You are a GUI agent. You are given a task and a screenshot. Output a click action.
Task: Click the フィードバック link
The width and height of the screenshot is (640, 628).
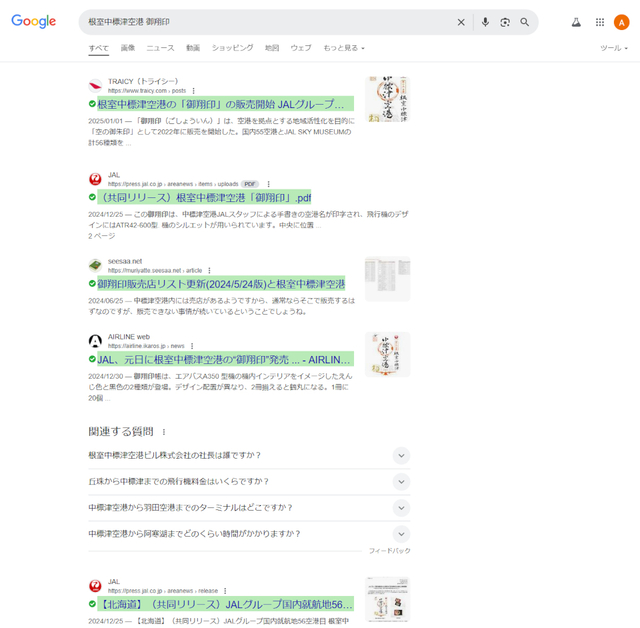click(389, 550)
